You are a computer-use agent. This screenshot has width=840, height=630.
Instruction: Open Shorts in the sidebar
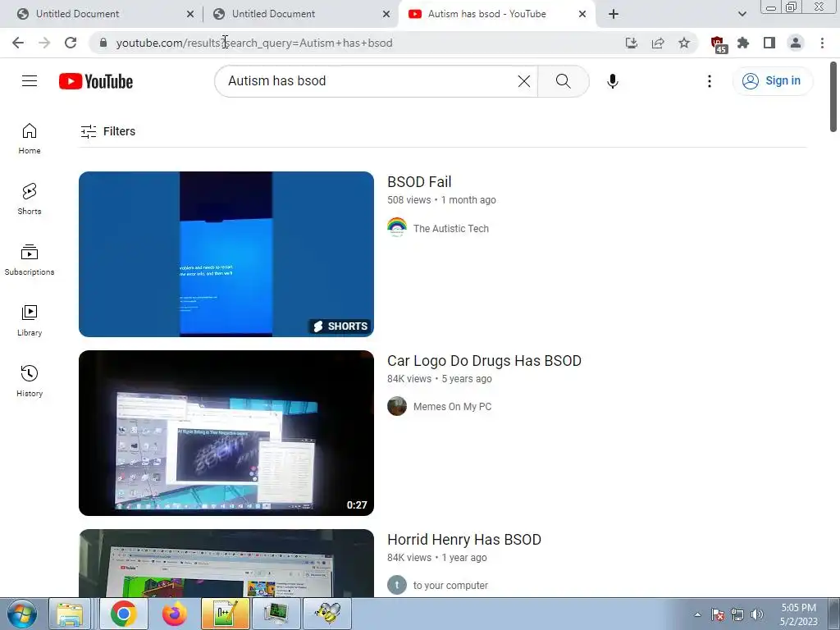point(30,199)
